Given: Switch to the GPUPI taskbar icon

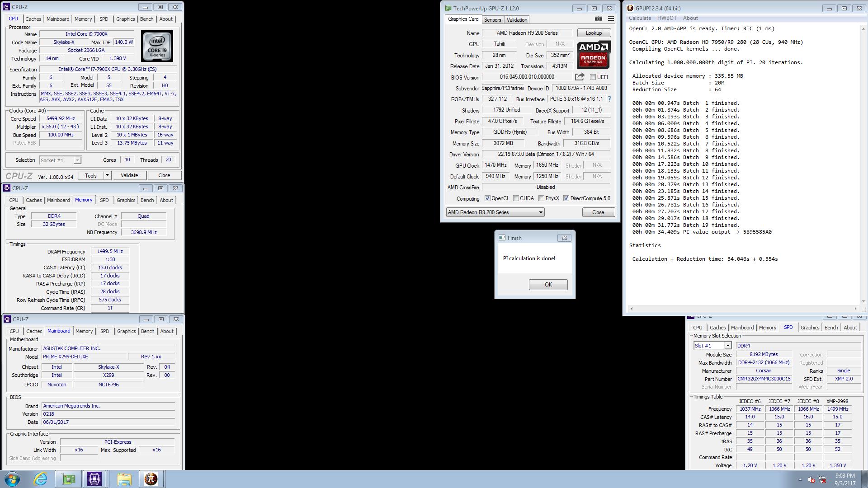Looking at the screenshot, I should 151,479.
